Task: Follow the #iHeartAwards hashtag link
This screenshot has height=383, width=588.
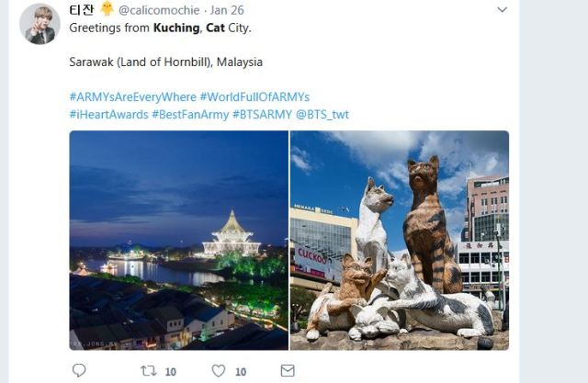Action: tap(108, 114)
